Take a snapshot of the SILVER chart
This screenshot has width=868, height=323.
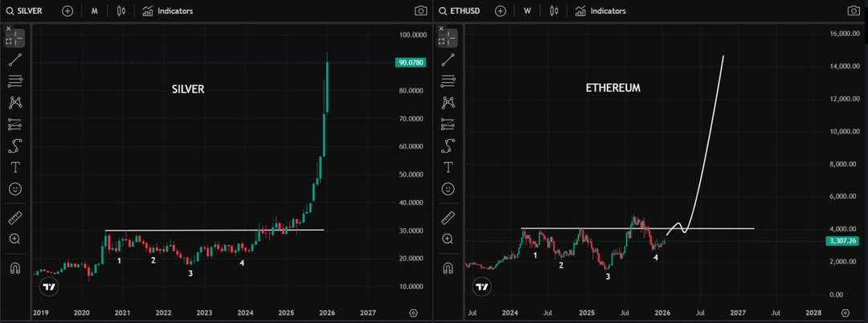[420, 11]
